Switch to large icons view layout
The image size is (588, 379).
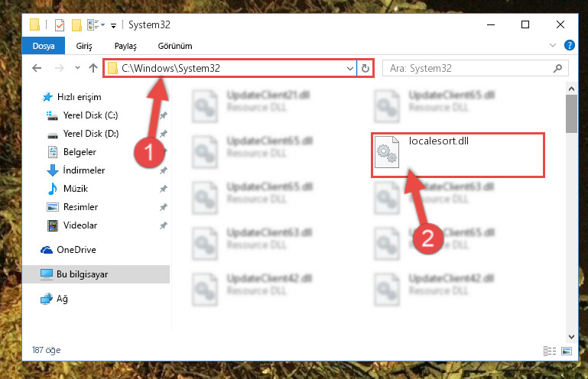567,351
